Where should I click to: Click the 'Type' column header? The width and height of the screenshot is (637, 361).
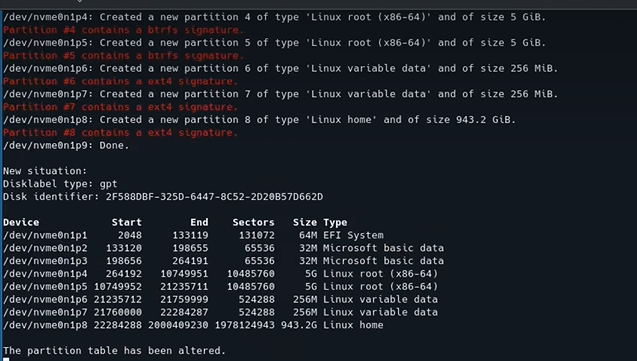pyautogui.click(x=335, y=223)
